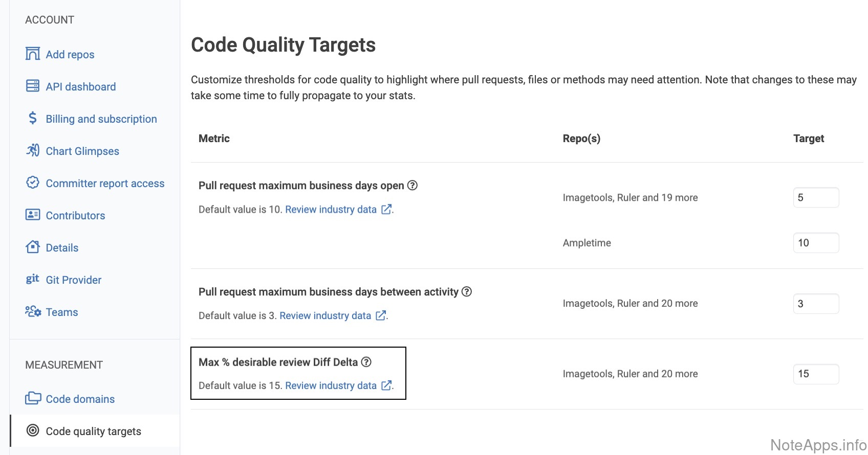Show help for business days between activity

click(467, 292)
